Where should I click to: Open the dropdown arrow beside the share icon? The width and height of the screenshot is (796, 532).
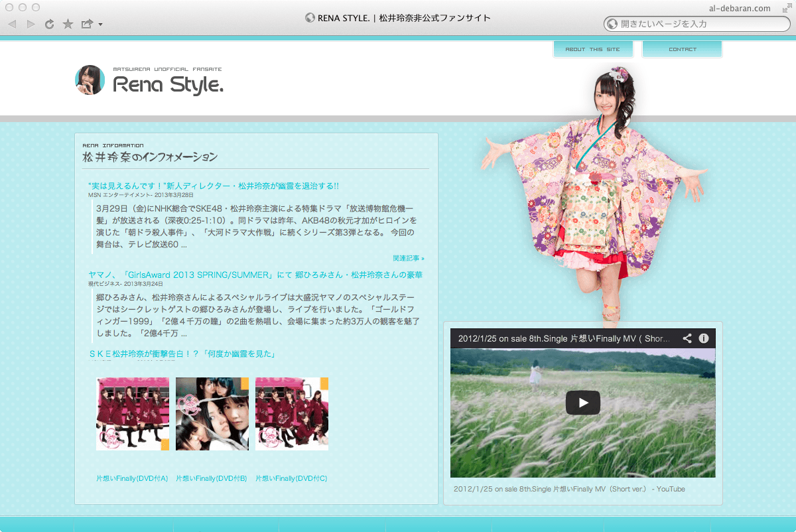pyautogui.click(x=100, y=25)
